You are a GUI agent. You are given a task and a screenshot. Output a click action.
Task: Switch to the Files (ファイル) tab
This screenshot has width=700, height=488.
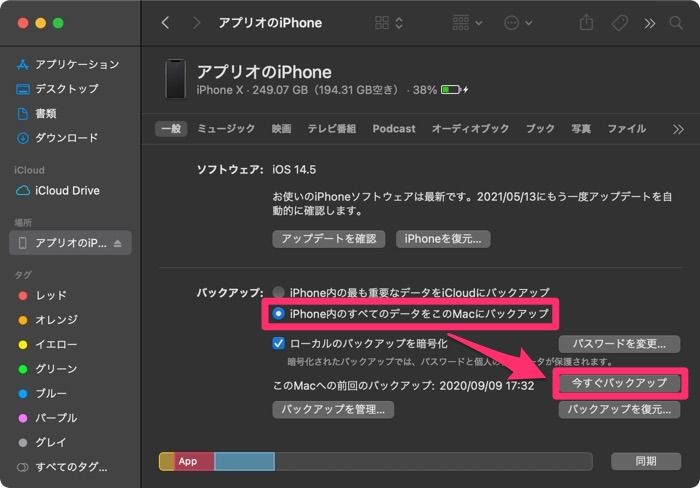point(626,129)
